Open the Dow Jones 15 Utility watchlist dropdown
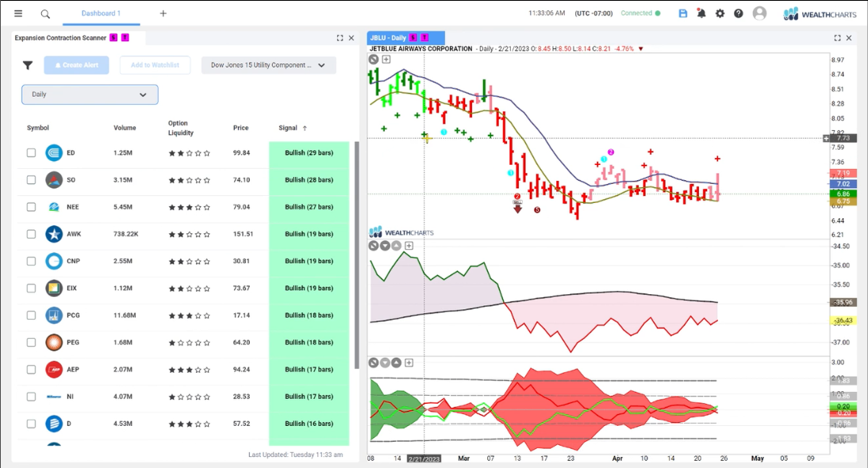This screenshot has width=868, height=468. [268, 65]
